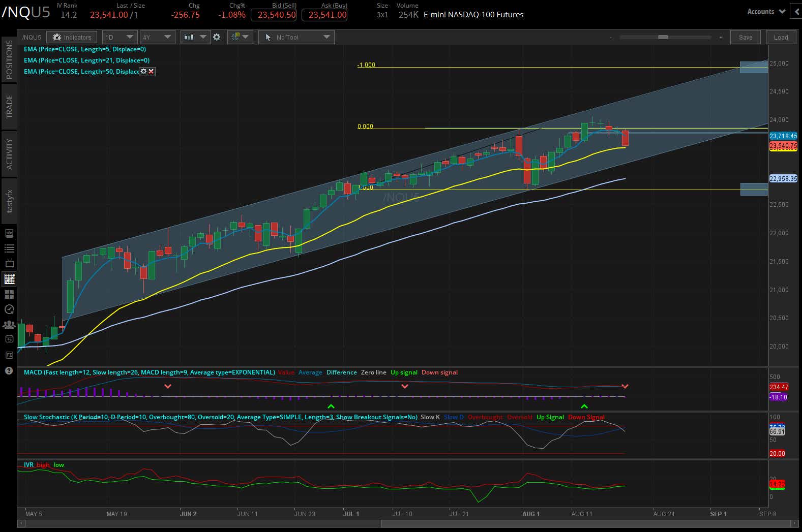The image size is (802, 532).
Task: Open the No Tool drawing dropdown
Action: (x=296, y=37)
